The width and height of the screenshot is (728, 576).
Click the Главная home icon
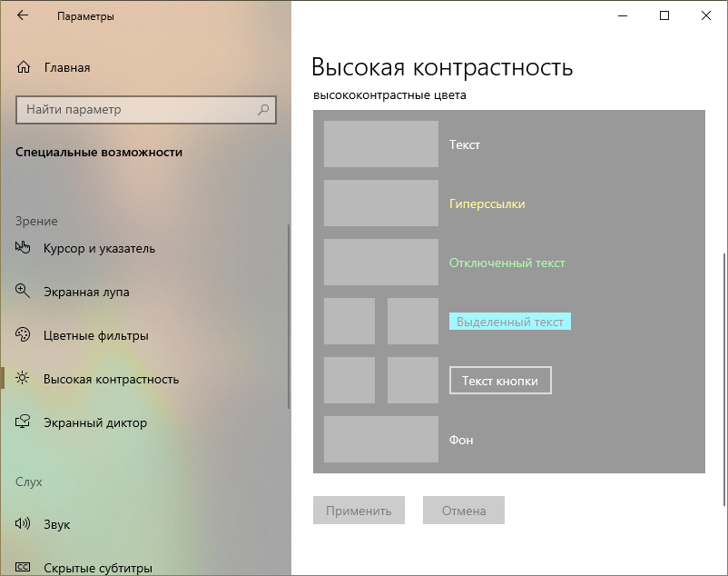point(24,67)
